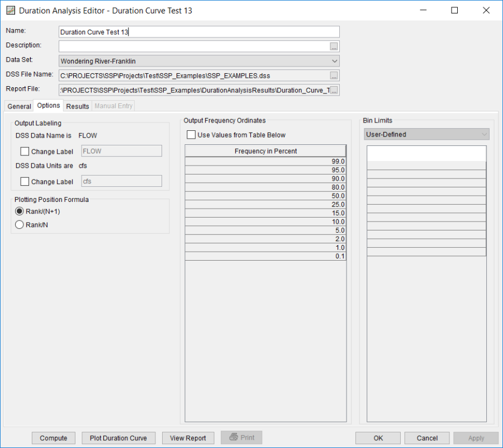This screenshot has width=503, height=448.
Task: Maximize the Duration Analysis Editor window
Action: click(454, 10)
